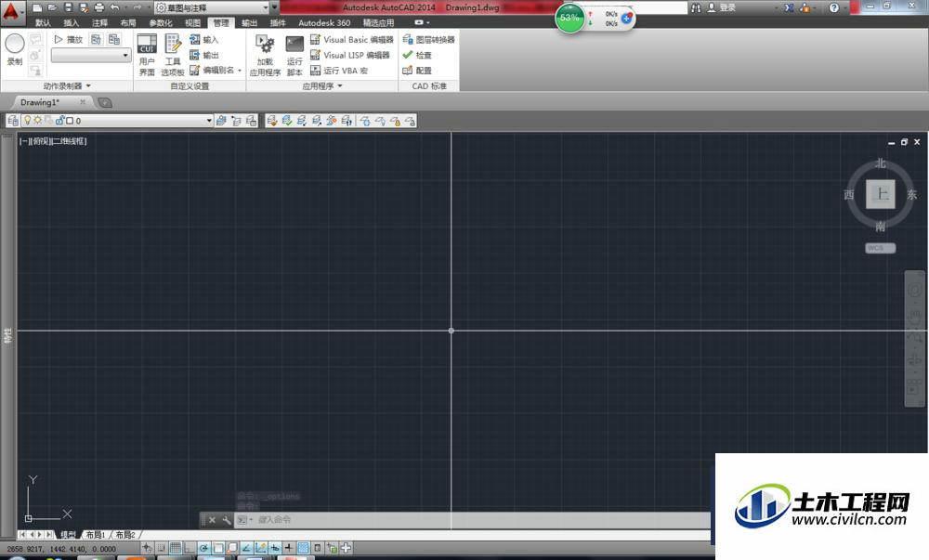Expand the 应用程序 panel
The width and height of the screenshot is (929, 560).
point(322,85)
